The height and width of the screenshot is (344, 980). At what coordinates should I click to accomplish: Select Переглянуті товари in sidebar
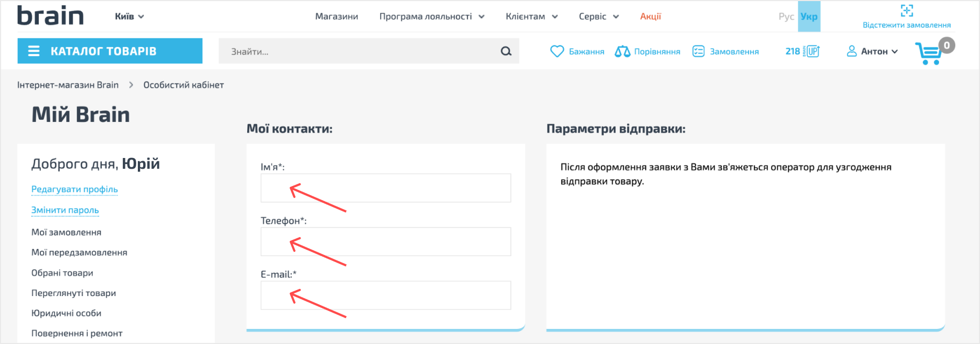click(74, 293)
